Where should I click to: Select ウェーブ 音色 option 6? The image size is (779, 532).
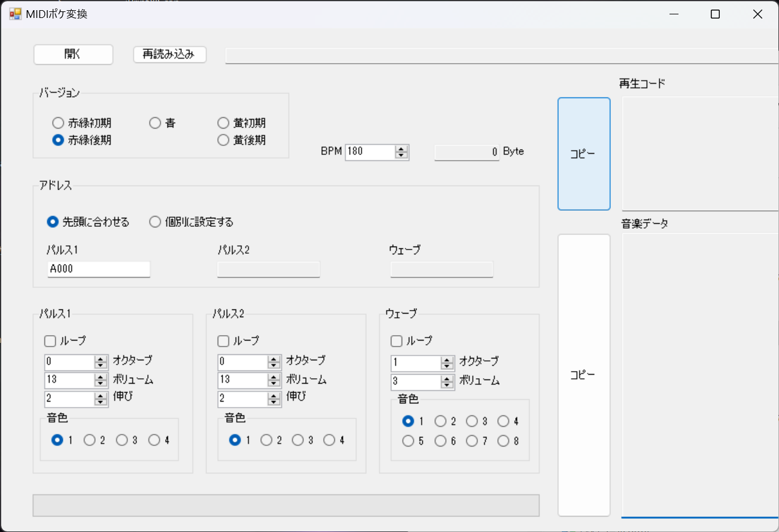(440, 441)
